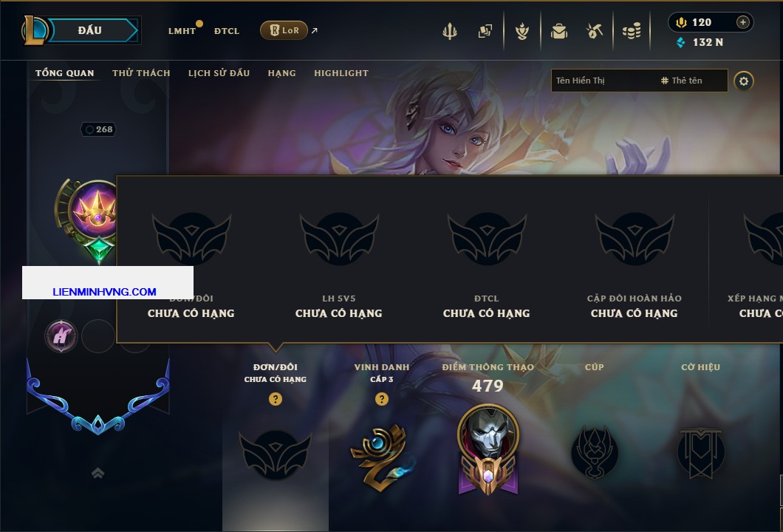Image resolution: width=783 pixels, height=532 pixels.
Task: Expand the banner with up chevron arrows
Action: [98, 473]
